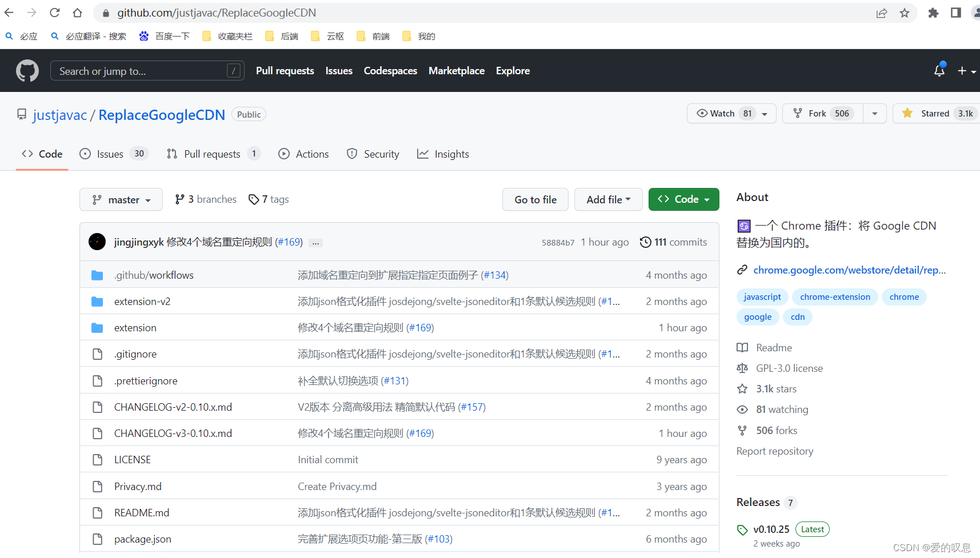Open the green Code dropdown
Viewport: 980px width, 558px height.
pos(684,199)
